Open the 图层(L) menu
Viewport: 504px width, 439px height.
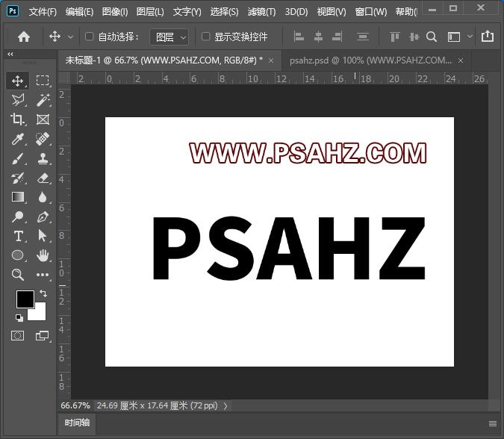[150, 12]
